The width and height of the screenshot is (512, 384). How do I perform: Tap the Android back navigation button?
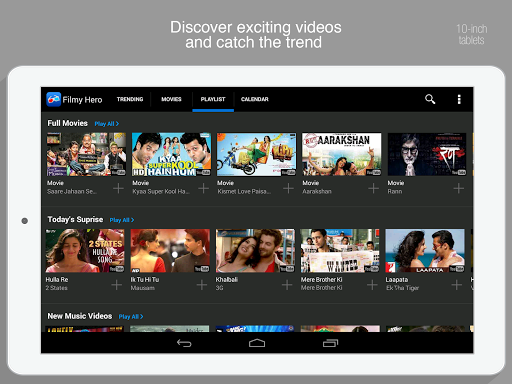[184, 343]
